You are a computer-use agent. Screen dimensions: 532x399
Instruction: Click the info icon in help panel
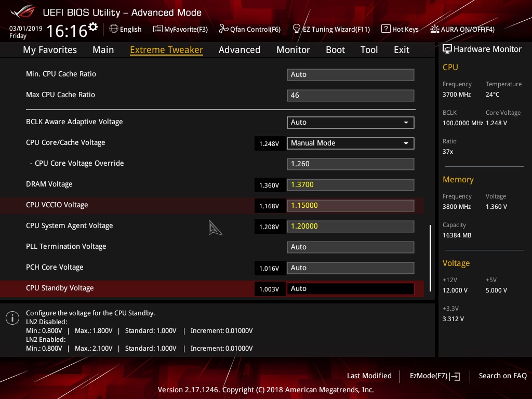tap(12, 318)
